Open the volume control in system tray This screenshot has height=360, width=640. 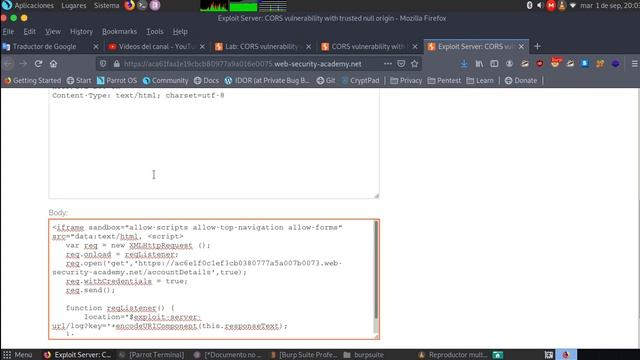(540, 5)
